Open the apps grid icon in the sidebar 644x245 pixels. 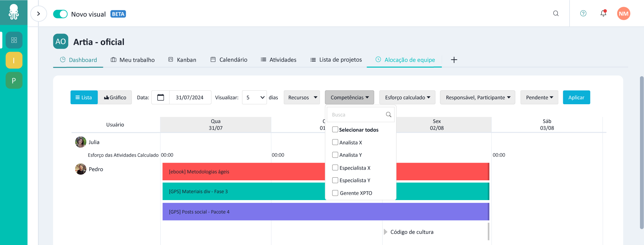point(14,40)
